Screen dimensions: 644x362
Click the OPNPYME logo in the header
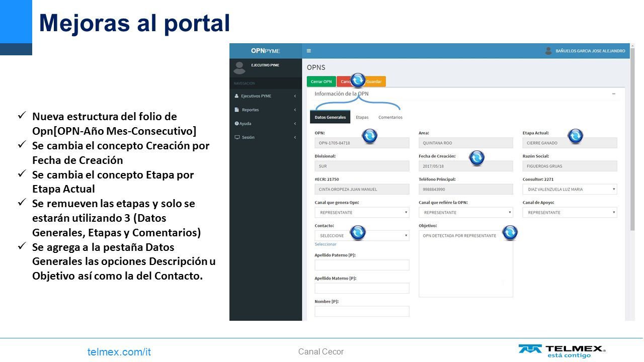click(x=265, y=51)
